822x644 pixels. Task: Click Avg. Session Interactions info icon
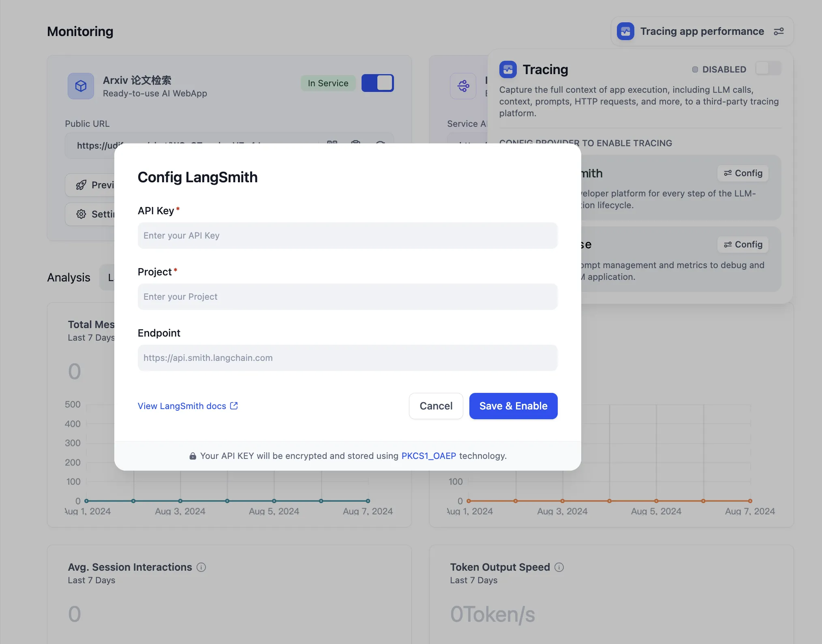point(201,567)
